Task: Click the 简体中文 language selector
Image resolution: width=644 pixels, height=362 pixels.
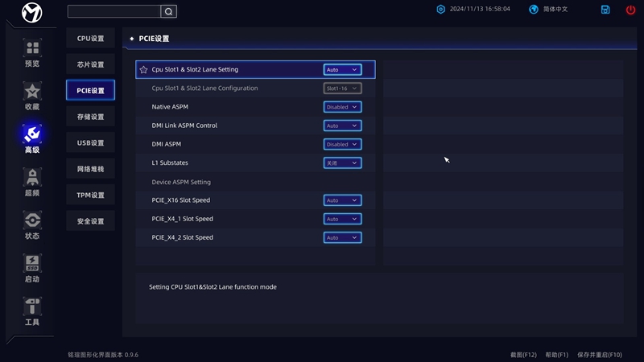Action: 548,10
